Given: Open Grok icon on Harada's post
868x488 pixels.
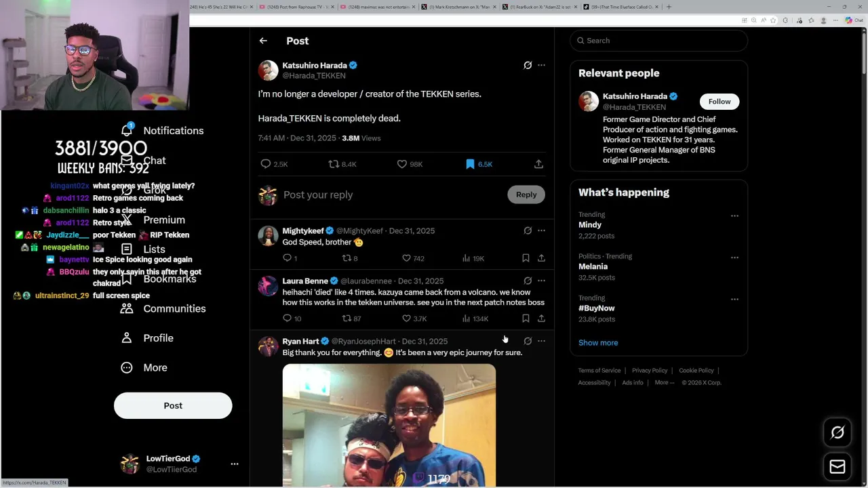Looking at the screenshot, I should coord(528,65).
